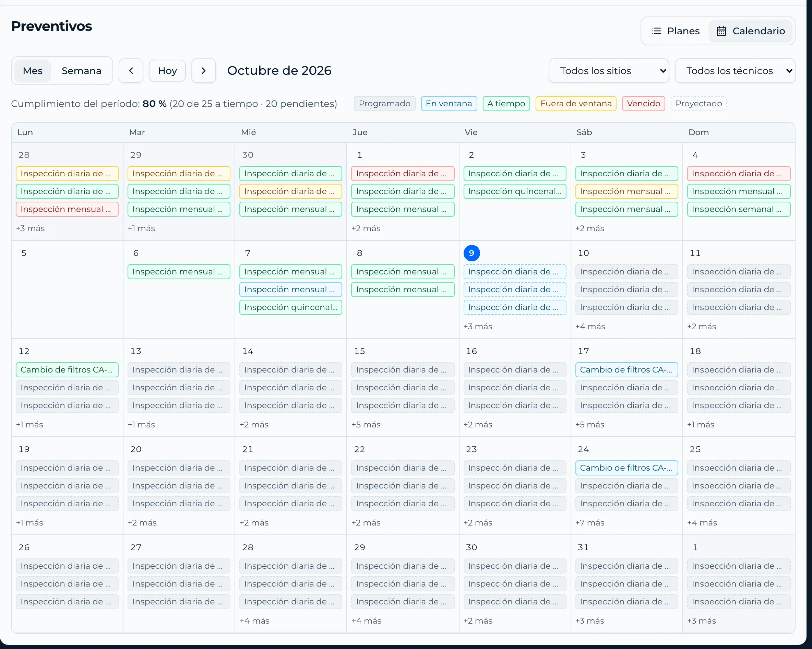Viewport: 812px width, 649px height.
Task: Open yellow Inspección diaria event on September 30
Action: tap(290, 191)
